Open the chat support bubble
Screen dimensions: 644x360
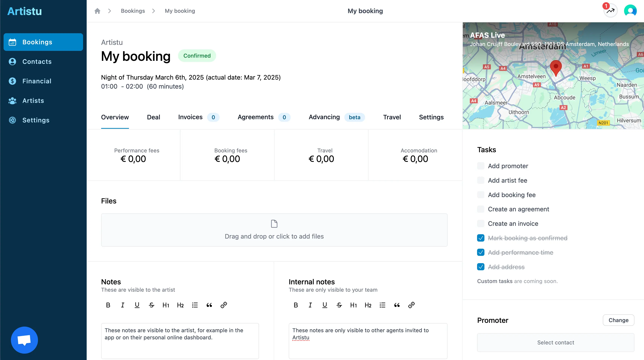pyautogui.click(x=24, y=340)
